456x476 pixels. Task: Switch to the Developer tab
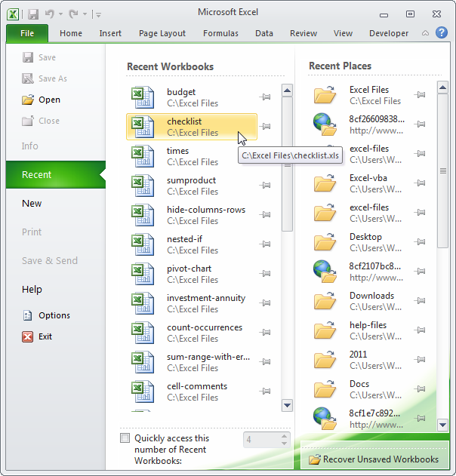(389, 33)
